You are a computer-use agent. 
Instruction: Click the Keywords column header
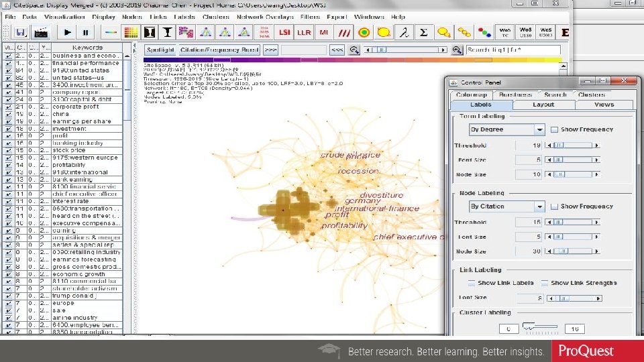[x=87, y=48]
